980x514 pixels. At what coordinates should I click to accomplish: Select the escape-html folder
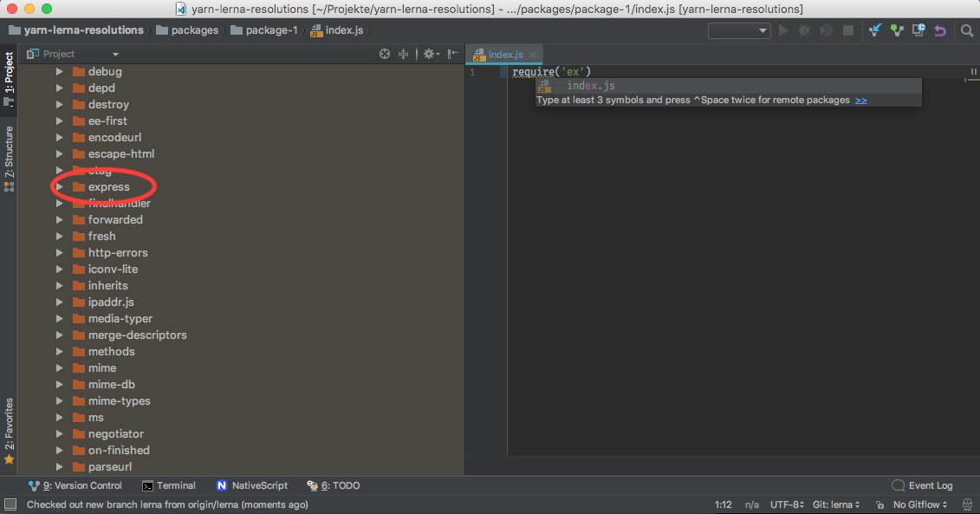pos(121,153)
